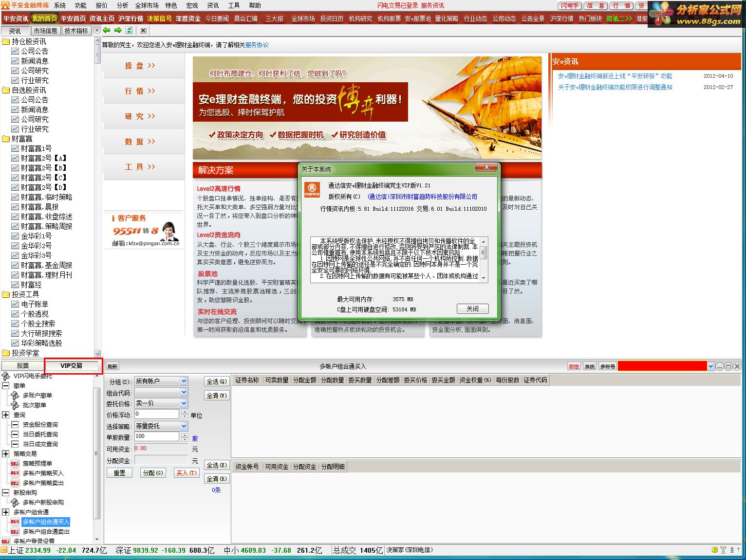Open 多帐户组合通卖出 with SELL icon

pyautogui.click(x=40, y=532)
